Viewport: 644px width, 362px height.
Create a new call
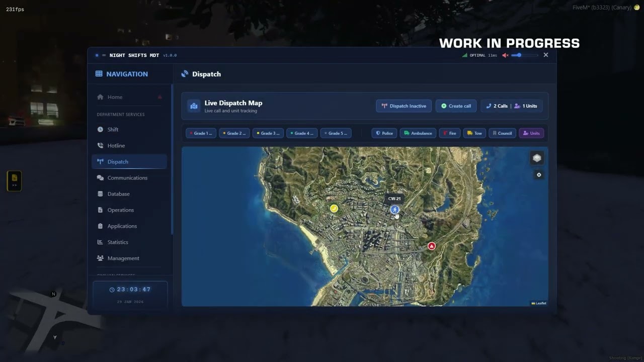point(456,106)
